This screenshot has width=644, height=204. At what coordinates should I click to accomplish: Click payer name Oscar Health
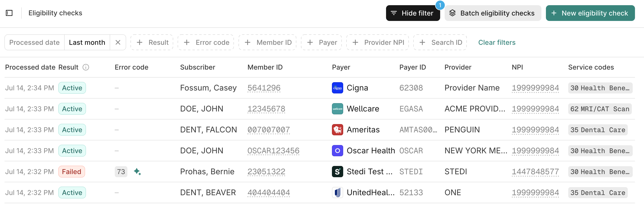[371, 151]
